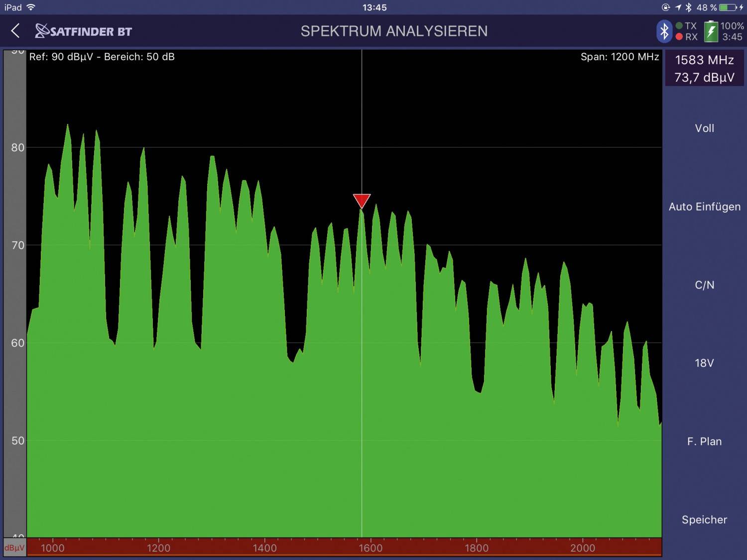Tap the green TX indicator dot
This screenshot has height=560, width=747.
(x=679, y=26)
